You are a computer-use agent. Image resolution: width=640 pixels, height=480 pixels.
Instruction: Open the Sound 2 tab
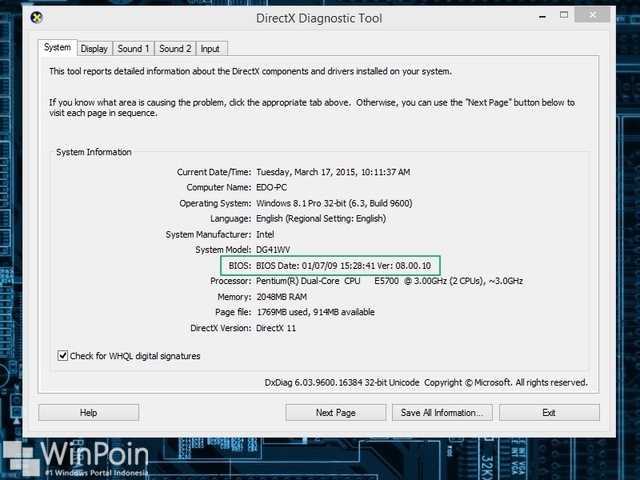(175, 49)
